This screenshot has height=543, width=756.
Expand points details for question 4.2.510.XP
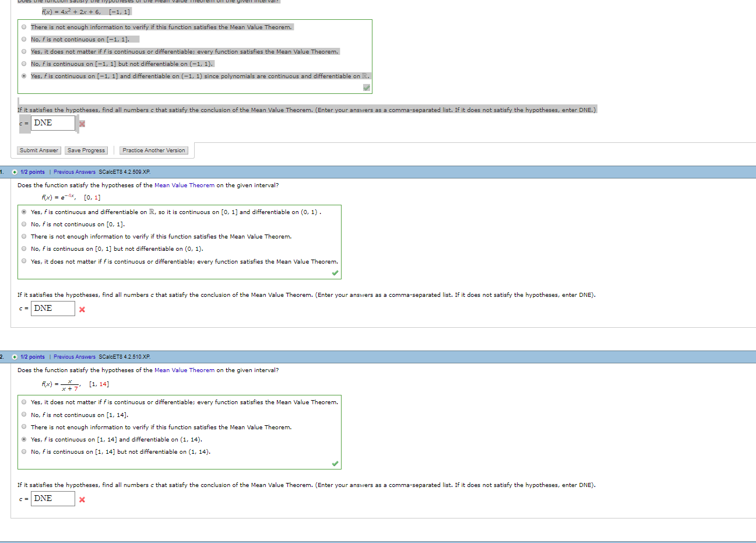15,357
